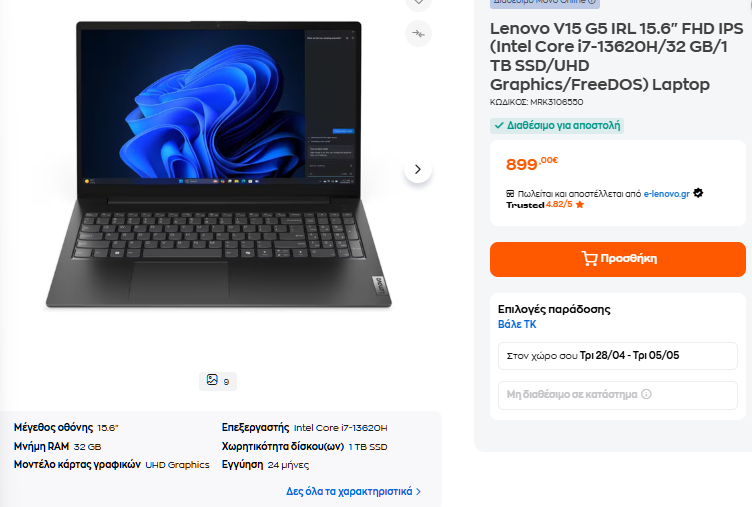The width and height of the screenshot is (752, 507).
Task: Click the laptop product image
Action: tap(219, 165)
